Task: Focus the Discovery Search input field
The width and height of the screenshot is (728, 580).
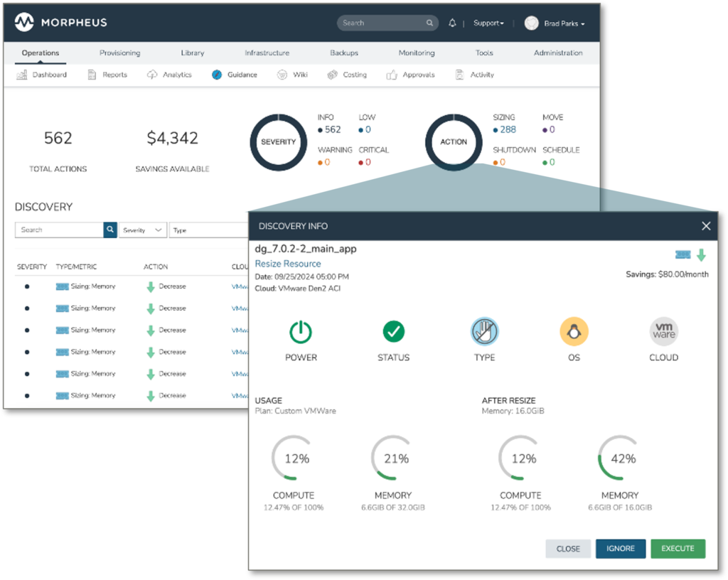Action: tap(60, 230)
